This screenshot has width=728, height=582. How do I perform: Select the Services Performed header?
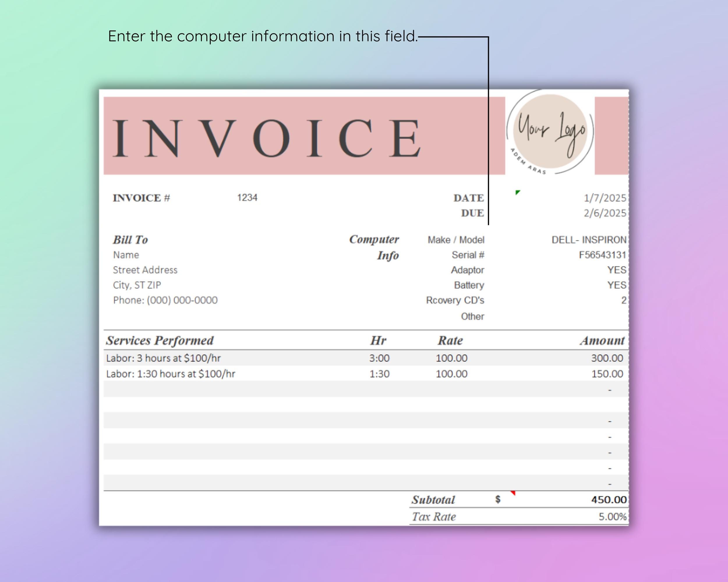point(159,340)
